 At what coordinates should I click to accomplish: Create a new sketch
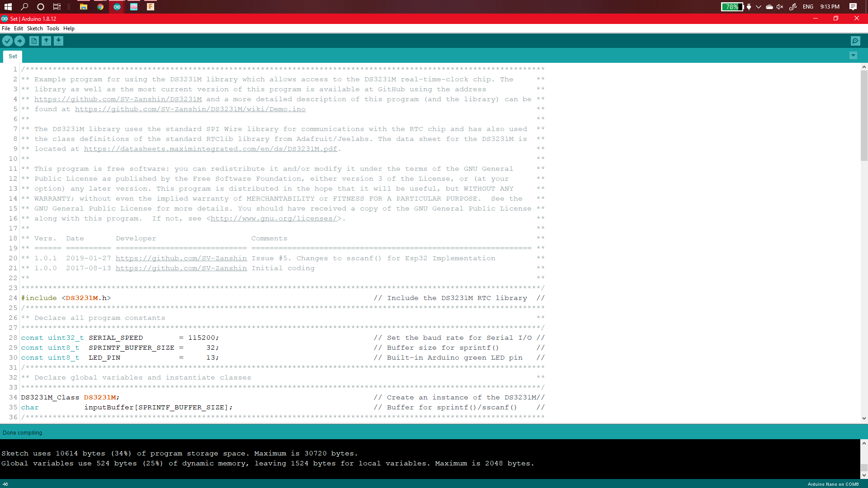pyautogui.click(x=34, y=41)
